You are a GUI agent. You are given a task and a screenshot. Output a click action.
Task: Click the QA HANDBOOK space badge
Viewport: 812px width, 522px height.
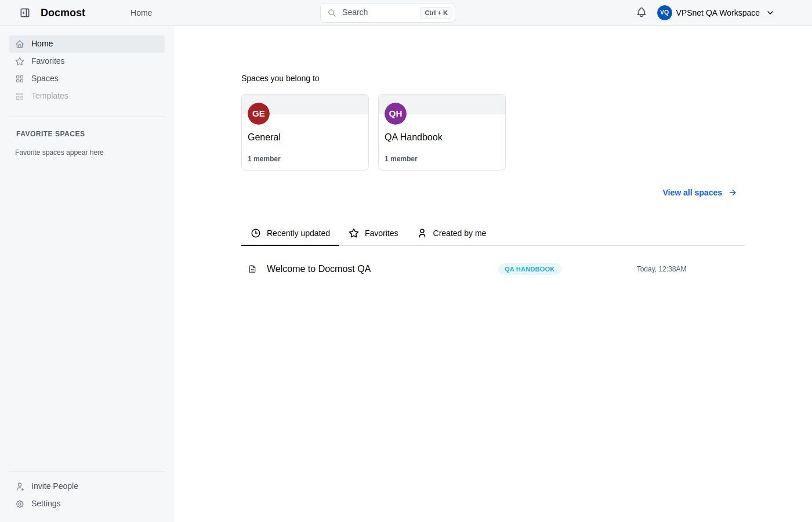530,269
